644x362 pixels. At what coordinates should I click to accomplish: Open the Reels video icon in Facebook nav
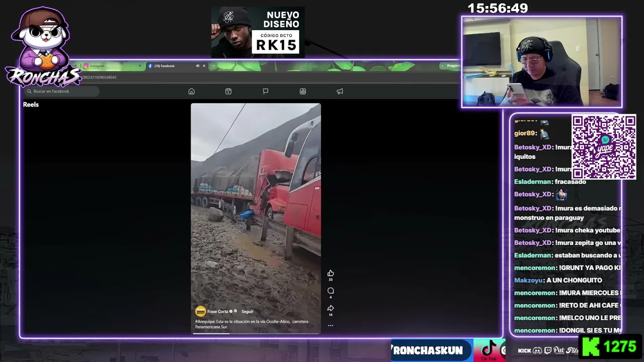point(228,92)
